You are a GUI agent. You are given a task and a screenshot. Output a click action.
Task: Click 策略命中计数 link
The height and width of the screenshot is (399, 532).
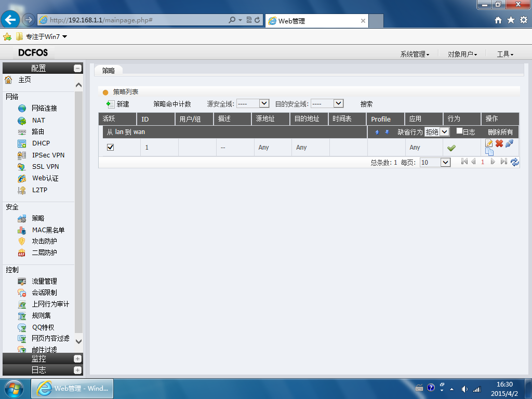[x=172, y=104]
